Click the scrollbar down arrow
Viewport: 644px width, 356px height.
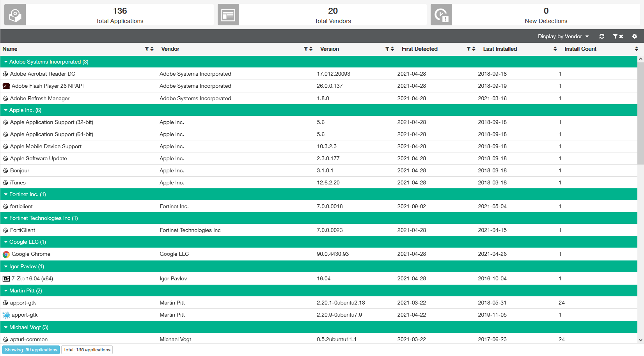tap(640, 340)
